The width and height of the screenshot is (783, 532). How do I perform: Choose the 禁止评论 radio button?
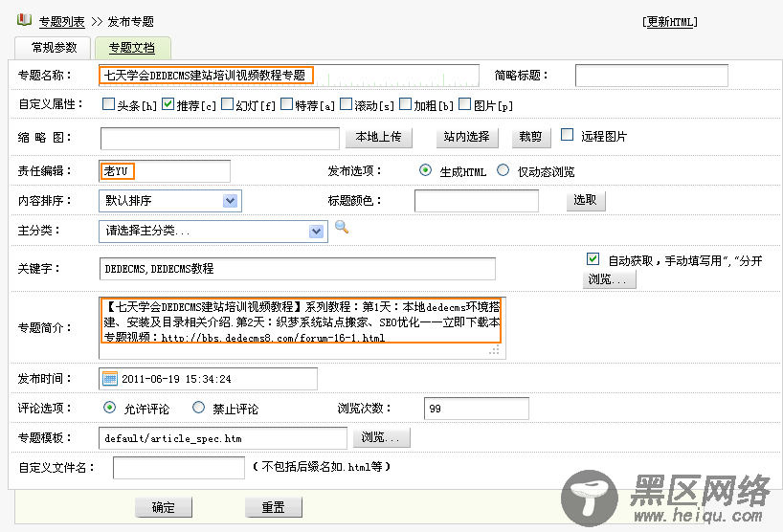pos(199,408)
